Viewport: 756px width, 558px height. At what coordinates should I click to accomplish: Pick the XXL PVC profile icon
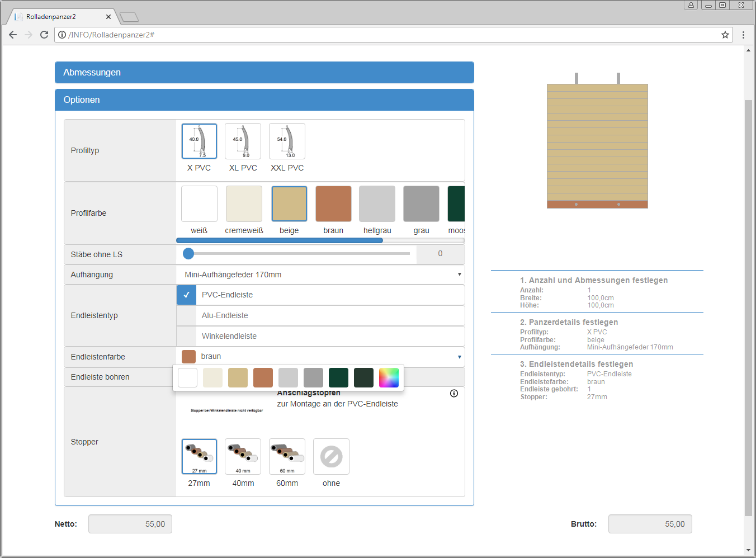[x=287, y=141]
